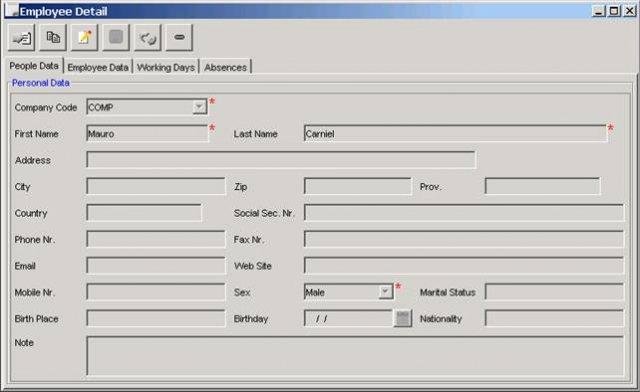Click the Marital Status label

(447, 292)
